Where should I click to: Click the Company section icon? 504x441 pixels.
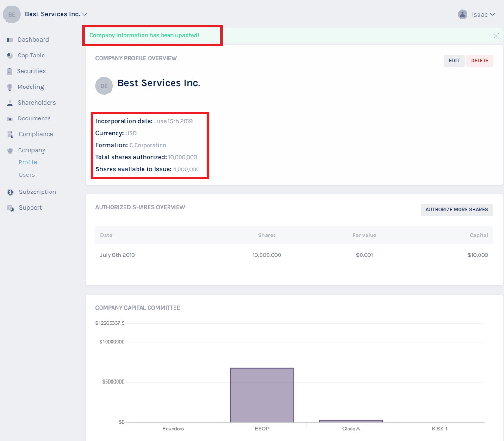10,150
